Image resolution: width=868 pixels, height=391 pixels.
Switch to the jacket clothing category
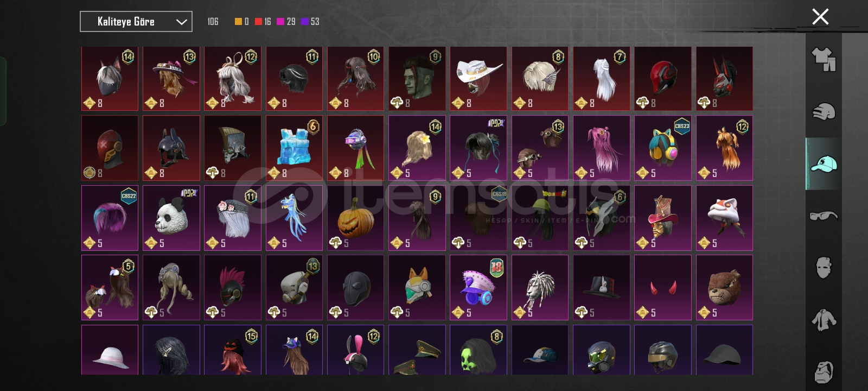(824, 320)
